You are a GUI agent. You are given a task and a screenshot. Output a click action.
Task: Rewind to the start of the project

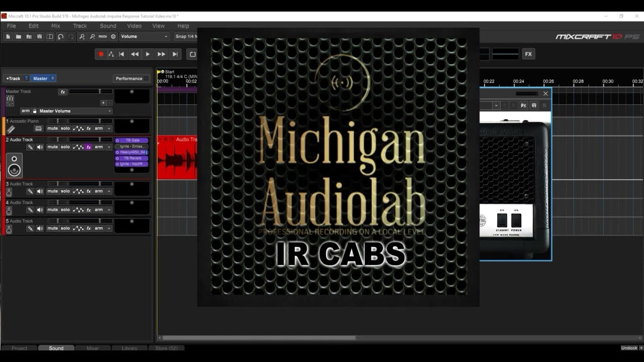pyautogui.click(x=121, y=54)
